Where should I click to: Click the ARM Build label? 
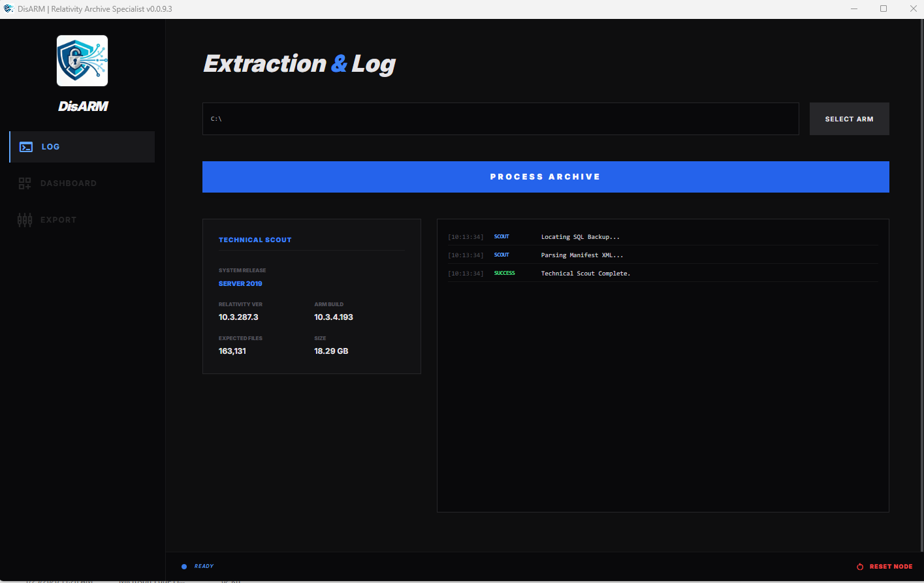(328, 304)
